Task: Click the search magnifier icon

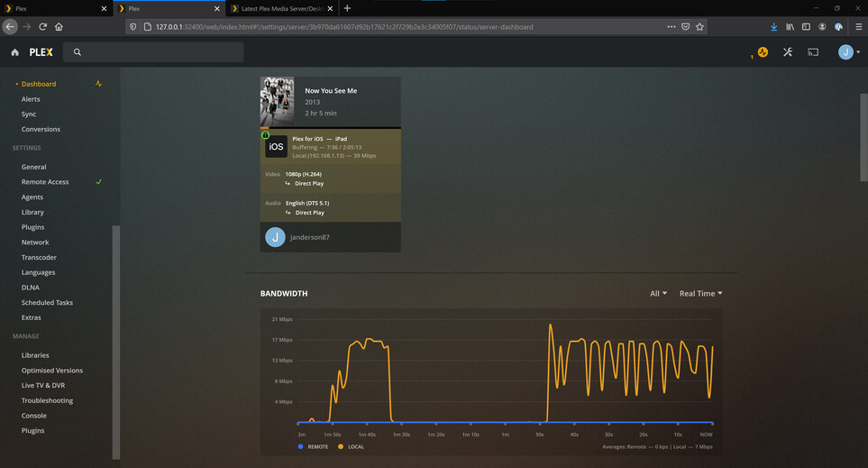Action: pos(78,52)
